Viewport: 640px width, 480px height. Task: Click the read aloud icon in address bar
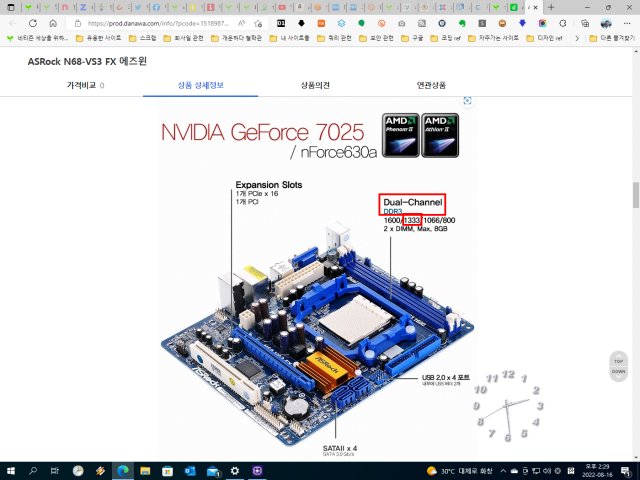pyautogui.click(x=242, y=23)
